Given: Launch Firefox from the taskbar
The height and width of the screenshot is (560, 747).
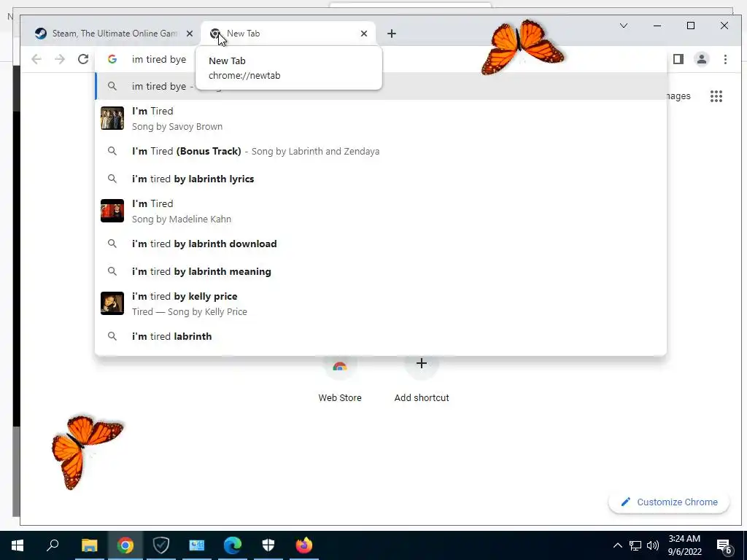Looking at the screenshot, I should click(x=304, y=545).
